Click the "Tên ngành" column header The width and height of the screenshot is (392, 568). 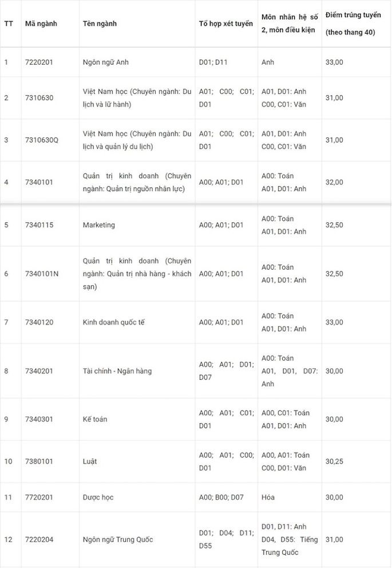100,23
